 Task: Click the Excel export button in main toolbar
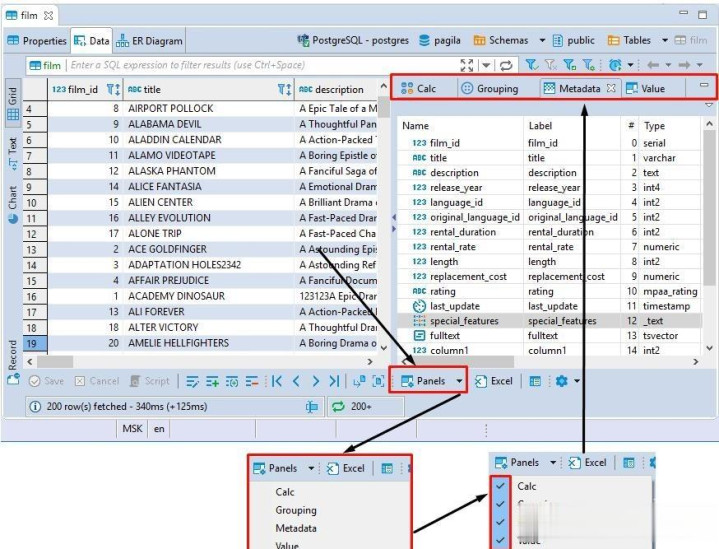coord(494,381)
